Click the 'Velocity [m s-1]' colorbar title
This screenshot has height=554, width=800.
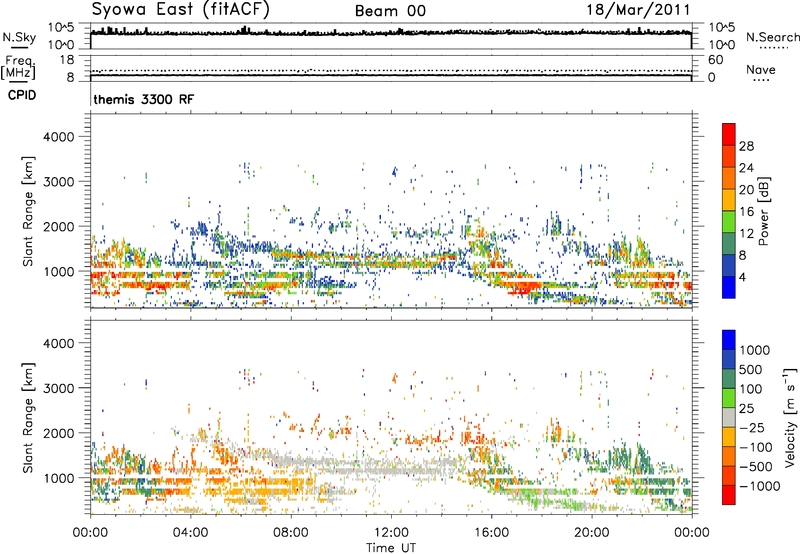pos(790,417)
